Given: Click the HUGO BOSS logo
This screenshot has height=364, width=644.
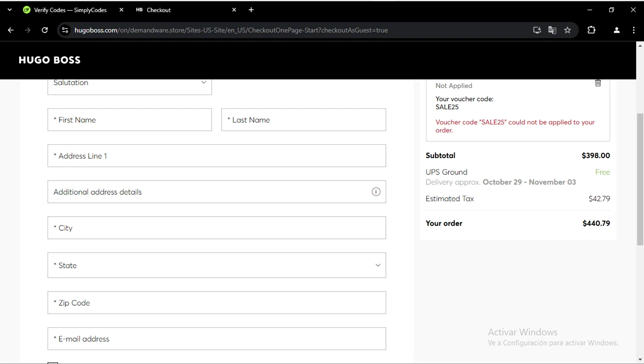Looking at the screenshot, I should pyautogui.click(x=49, y=60).
